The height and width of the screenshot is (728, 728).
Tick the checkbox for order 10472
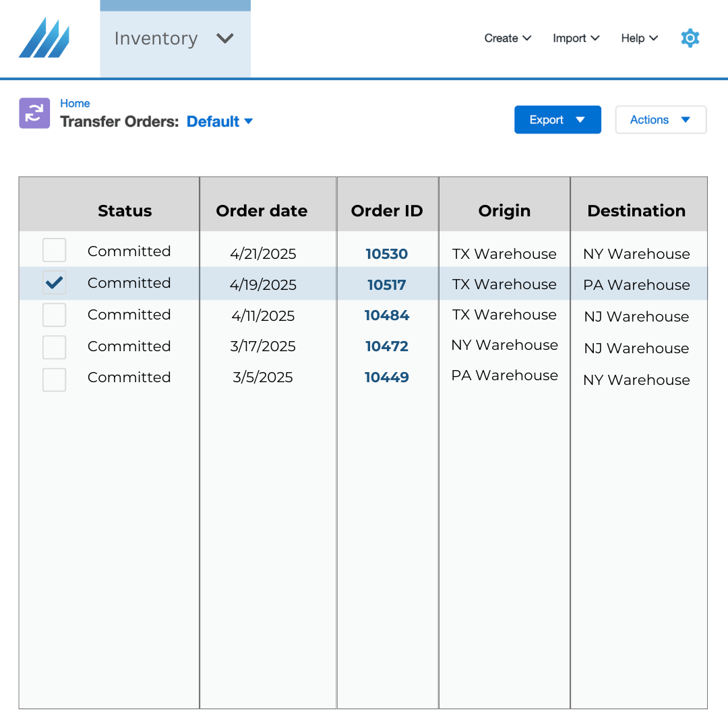point(54,347)
